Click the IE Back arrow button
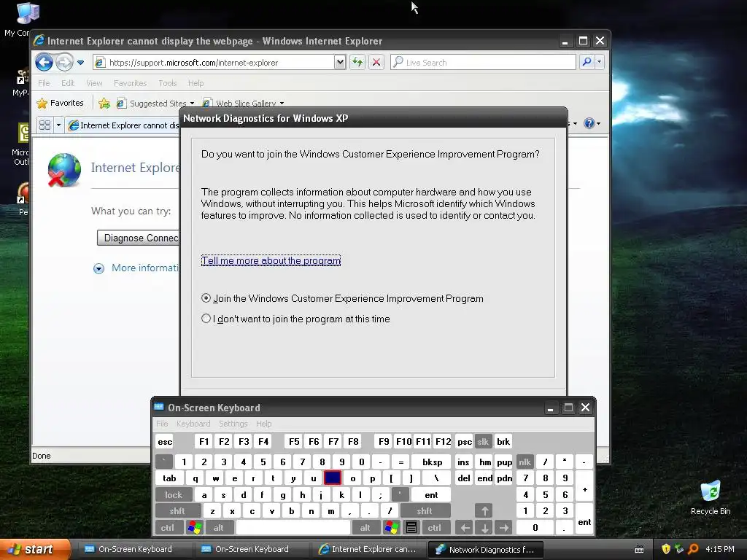This screenshot has width=747, height=560. coord(44,63)
